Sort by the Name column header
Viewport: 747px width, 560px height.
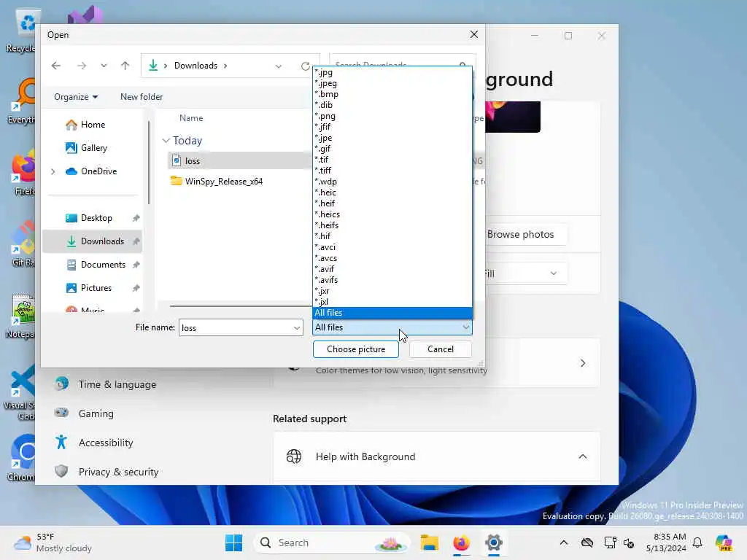pyautogui.click(x=191, y=118)
